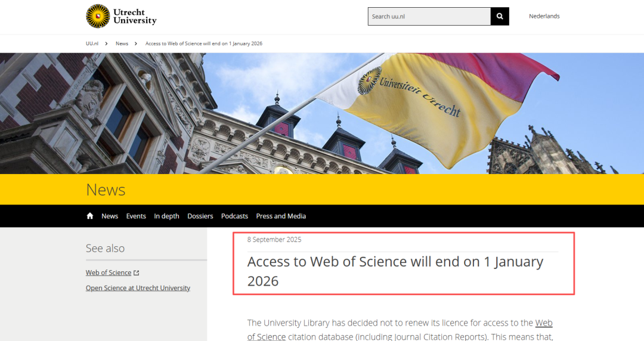644x341 pixels.
Task: Switch language to Nederlands
Action: [x=544, y=16]
